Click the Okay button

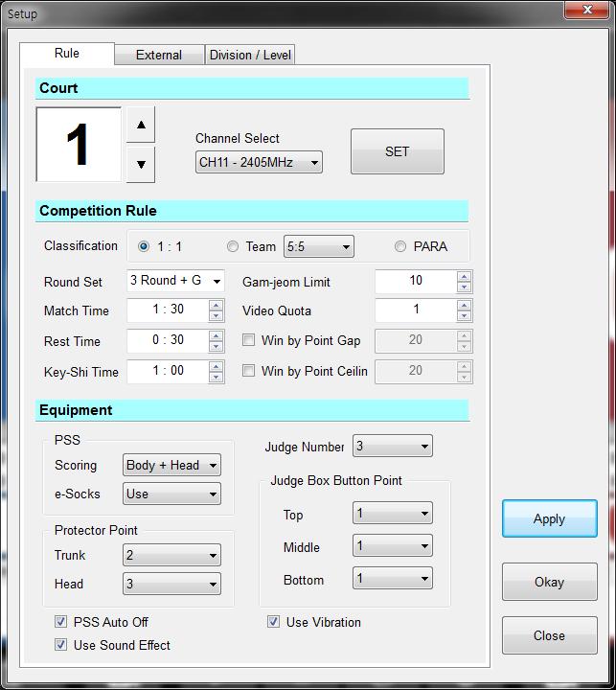point(550,582)
